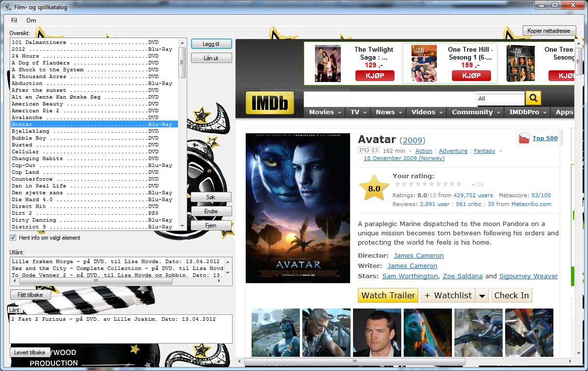Click KJØP button under One Tree Hill Sesong 1
This screenshot has width=588, height=371.
point(471,76)
